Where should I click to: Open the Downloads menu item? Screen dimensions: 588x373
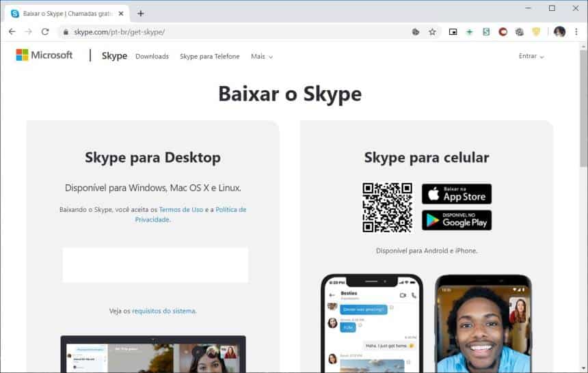point(152,56)
